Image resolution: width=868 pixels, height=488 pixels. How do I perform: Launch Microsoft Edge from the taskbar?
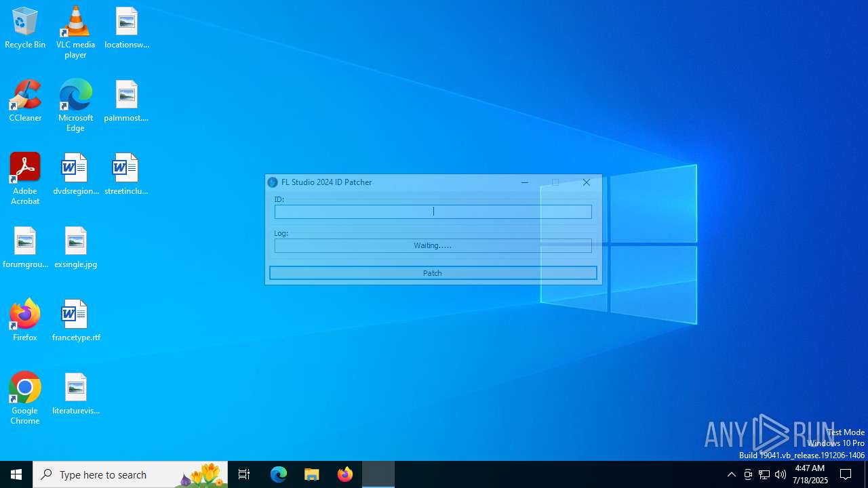[x=279, y=474]
